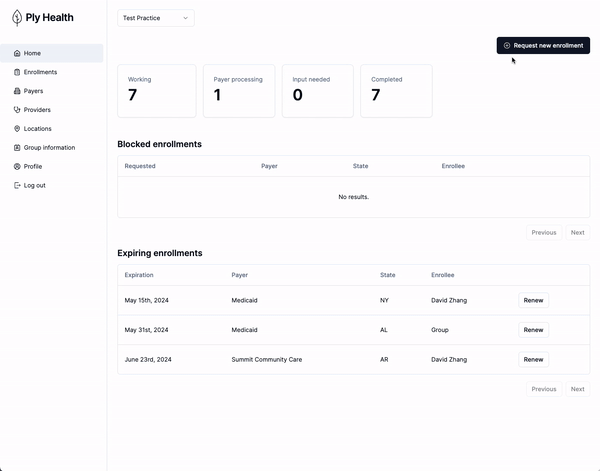This screenshot has width=600, height=471.
Task: Open the Profile menu item
Action: pos(52,166)
